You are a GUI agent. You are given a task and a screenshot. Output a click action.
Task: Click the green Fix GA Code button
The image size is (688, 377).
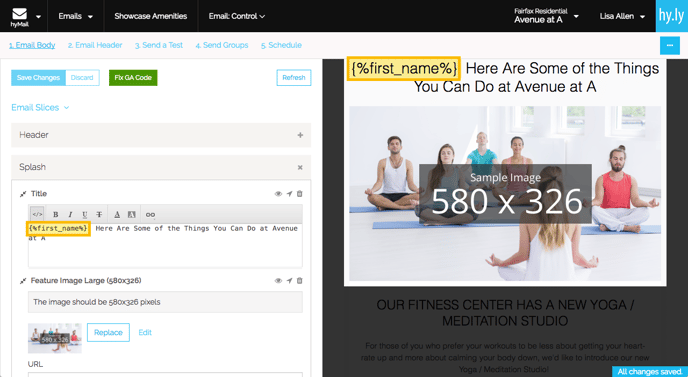click(133, 78)
